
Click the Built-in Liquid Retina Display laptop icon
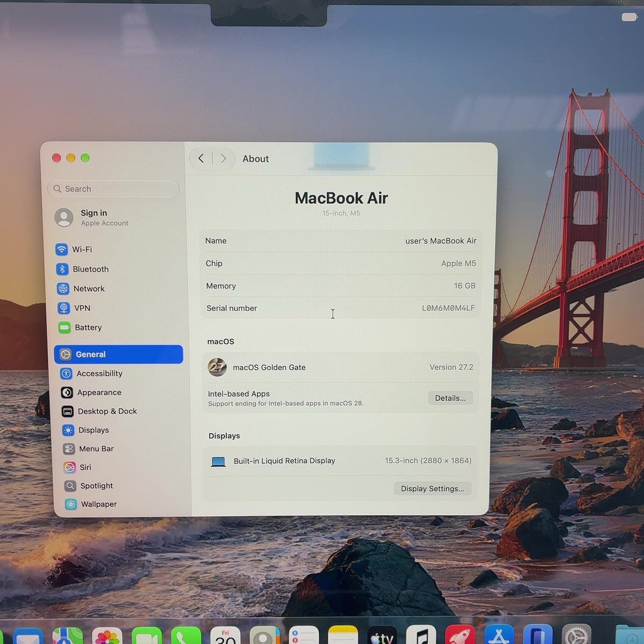pos(218,462)
